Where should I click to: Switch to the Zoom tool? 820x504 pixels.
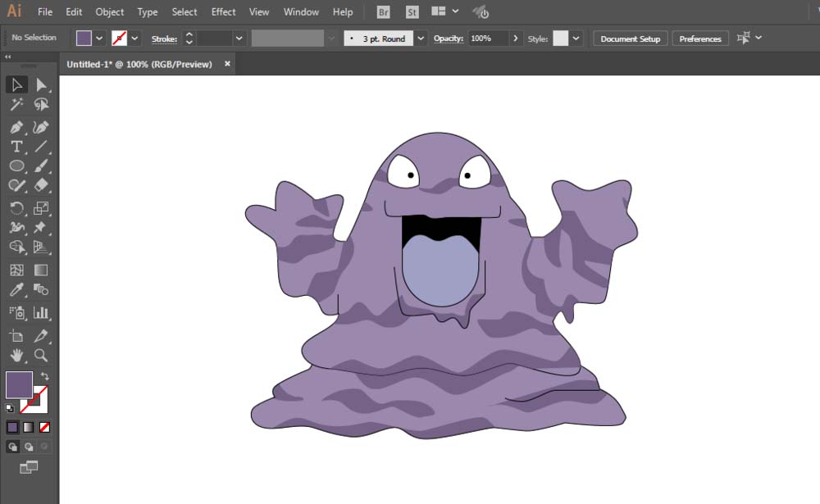point(41,356)
